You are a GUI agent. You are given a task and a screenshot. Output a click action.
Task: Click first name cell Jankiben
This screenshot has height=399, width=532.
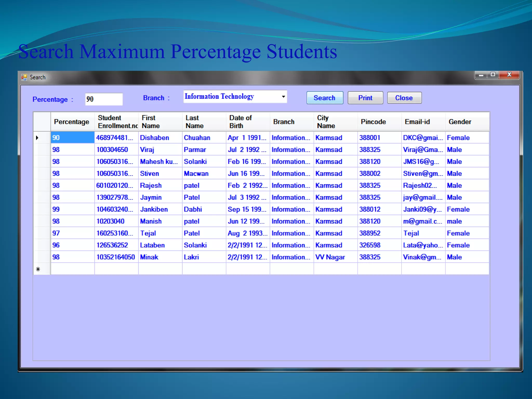160,209
